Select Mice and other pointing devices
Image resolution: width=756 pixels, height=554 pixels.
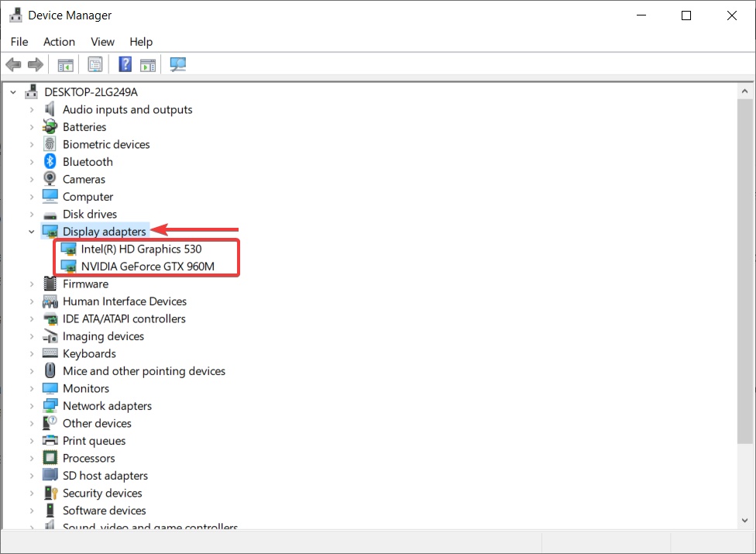pos(144,371)
